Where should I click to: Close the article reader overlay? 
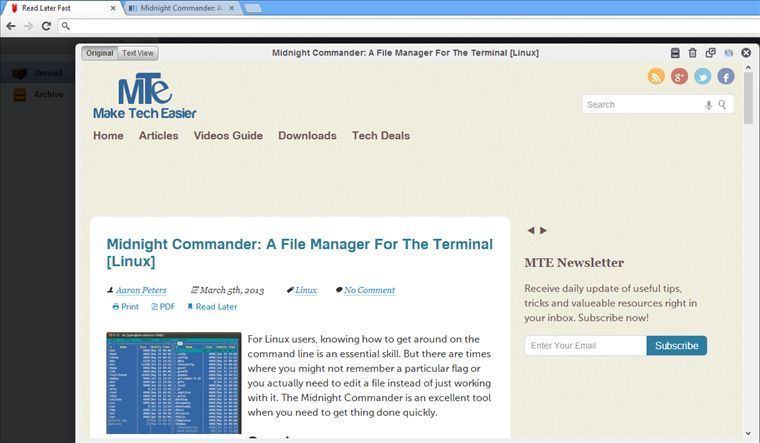(746, 53)
